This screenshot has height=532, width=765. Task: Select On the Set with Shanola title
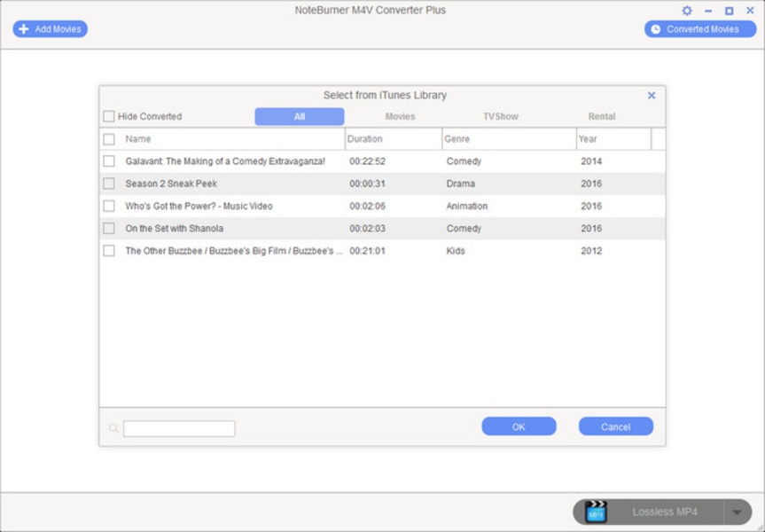pos(174,229)
